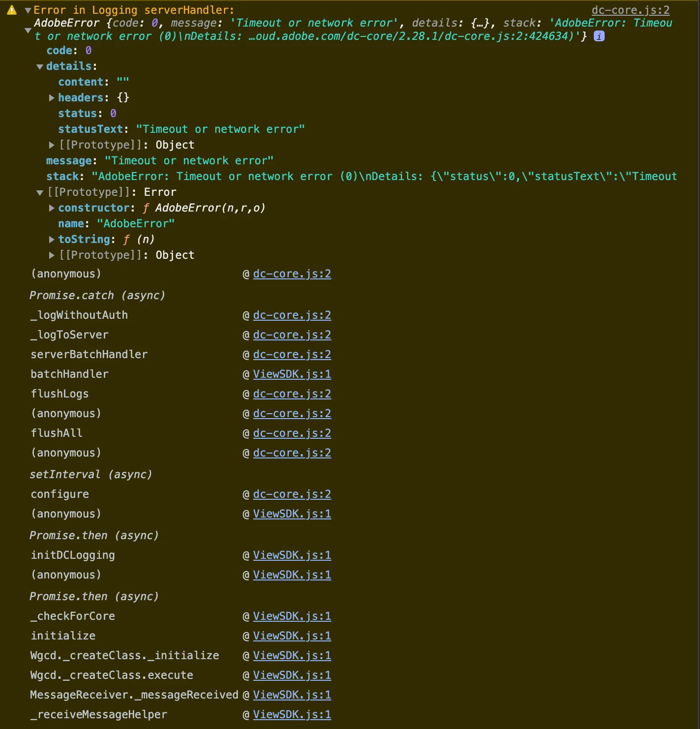The height and width of the screenshot is (729, 700).
Task: Open ViewSDK.js:1 link for initDCLogging
Action: pos(292,555)
